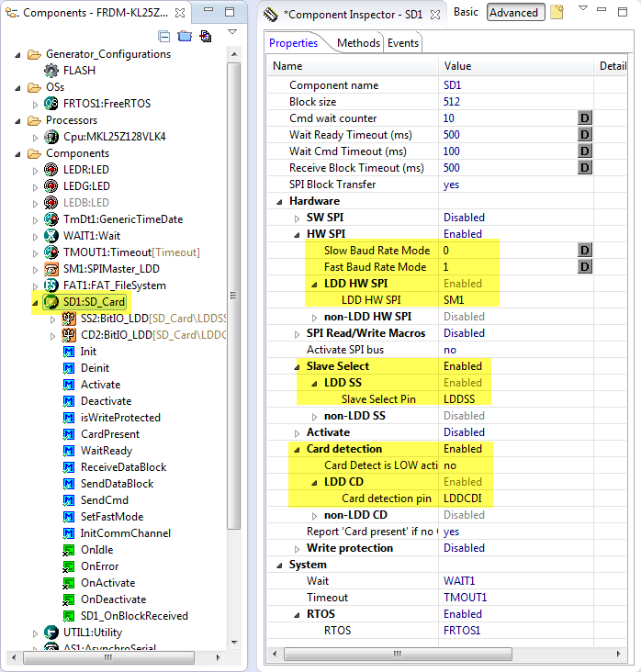641x672 pixels.
Task: Switch to the Events tab
Action: tap(403, 43)
